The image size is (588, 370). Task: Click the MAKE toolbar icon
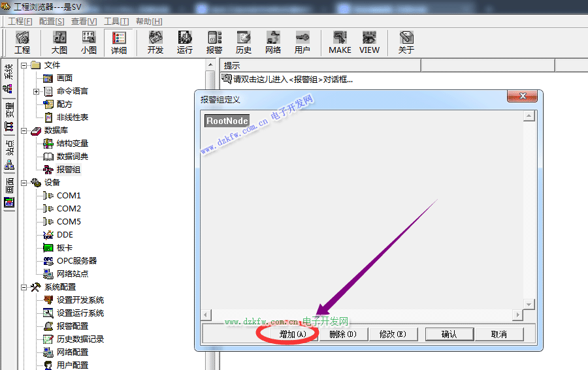(340, 42)
